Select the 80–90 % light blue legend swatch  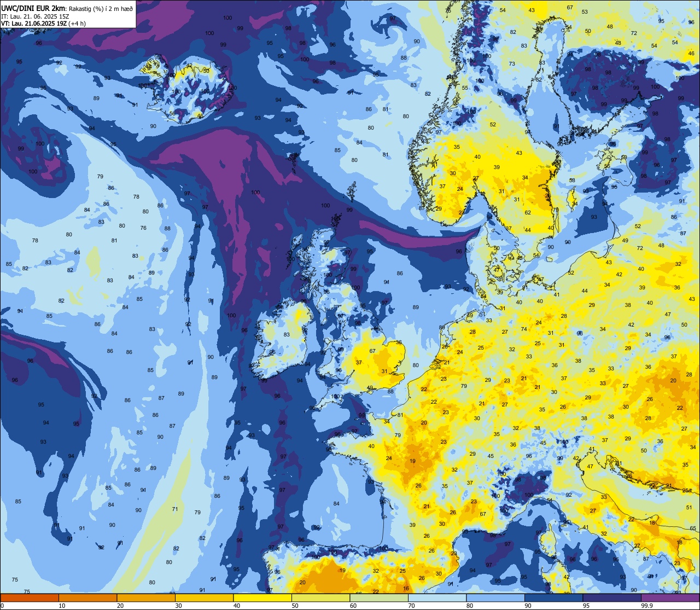tap(495, 597)
